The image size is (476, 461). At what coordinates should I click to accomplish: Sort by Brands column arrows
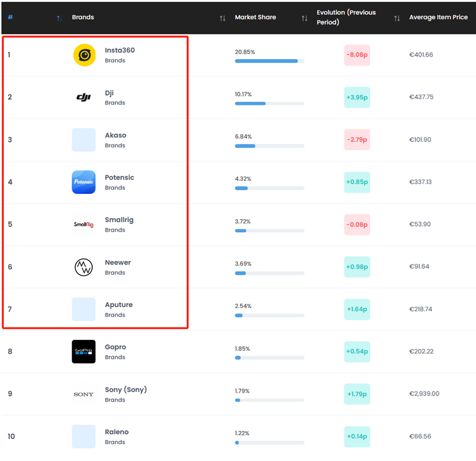click(222, 19)
